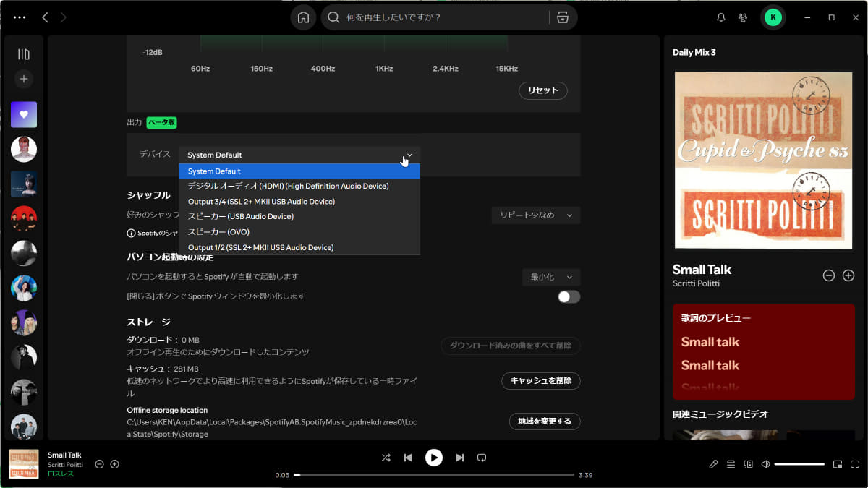Image resolution: width=868 pixels, height=488 pixels.
Task: Toggle shuffle in the playback controls
Action: [x=386, y=458]
